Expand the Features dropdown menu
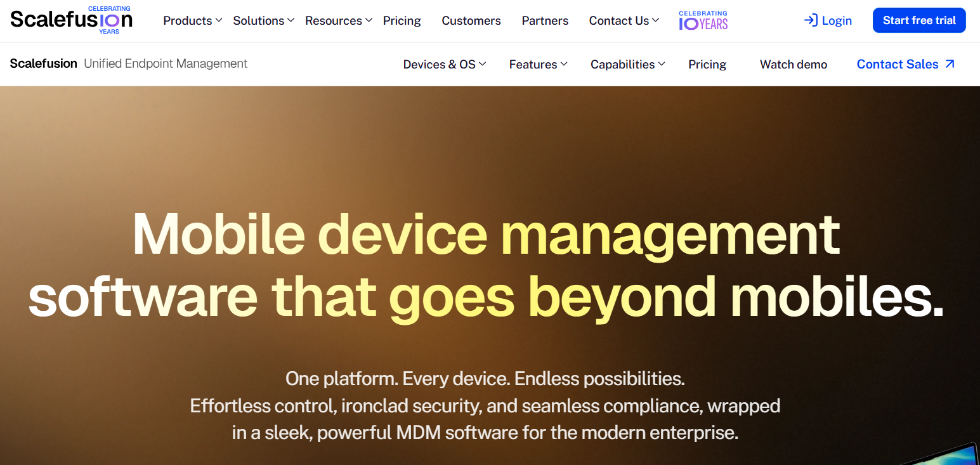This screenshot has width=980, height=465. pos(539,64)
